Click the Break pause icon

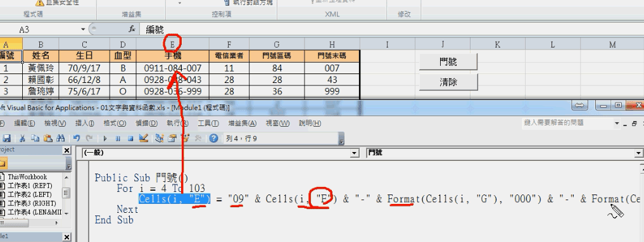tap(117, 139)
